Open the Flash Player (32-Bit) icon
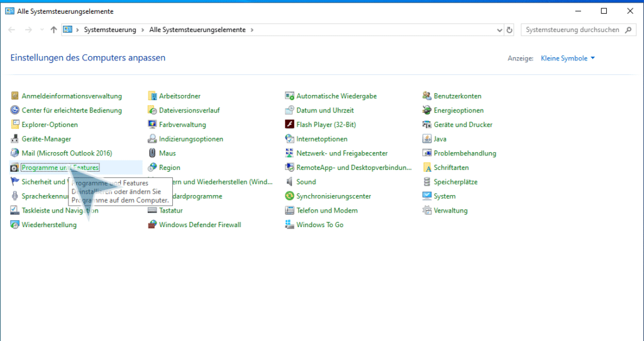 (289, 125)
